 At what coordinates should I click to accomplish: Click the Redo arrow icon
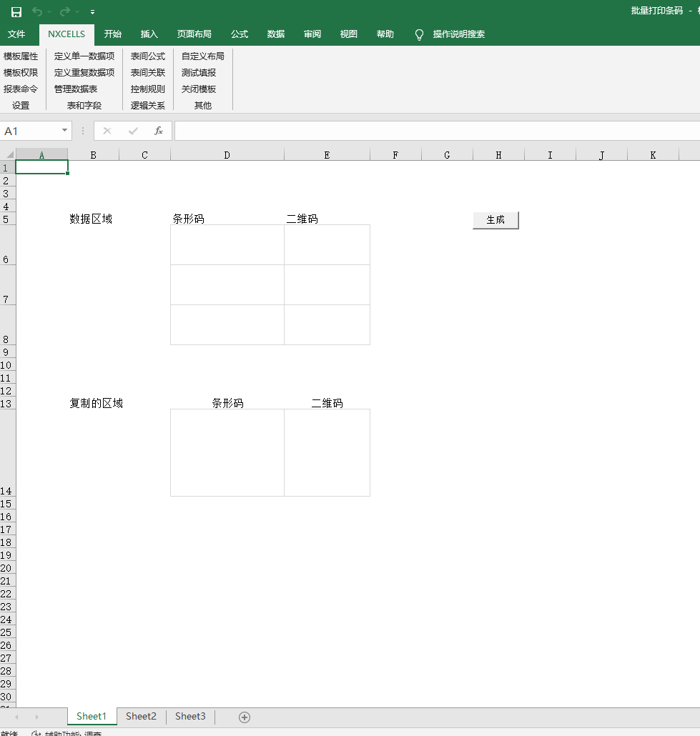pyautogui.click(x=65, y=11)
